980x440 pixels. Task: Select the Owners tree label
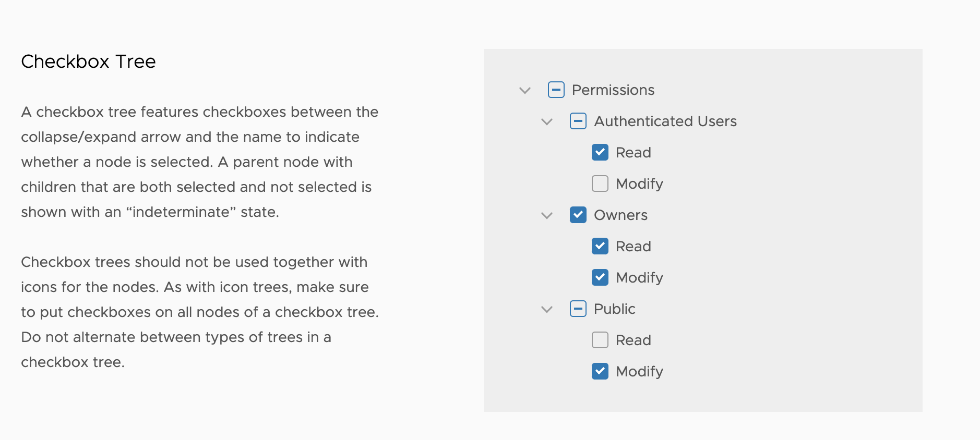click(x=620, y=215)
